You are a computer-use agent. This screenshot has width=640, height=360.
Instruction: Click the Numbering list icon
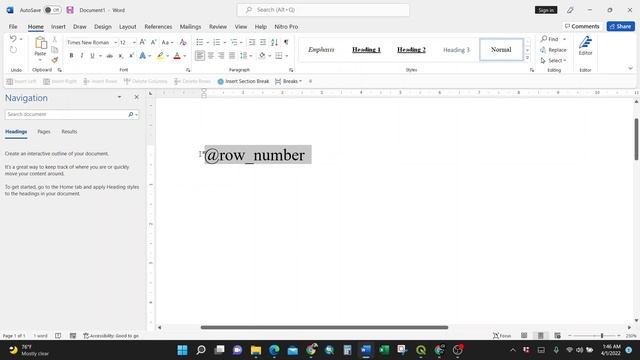[x=217, y=42]
